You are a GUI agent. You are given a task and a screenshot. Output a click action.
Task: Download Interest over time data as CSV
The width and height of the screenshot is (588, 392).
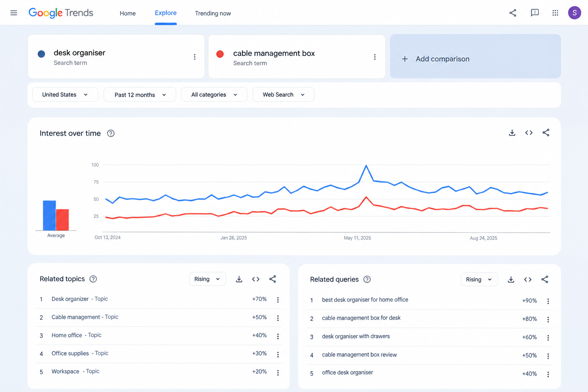tap(512, 133)
